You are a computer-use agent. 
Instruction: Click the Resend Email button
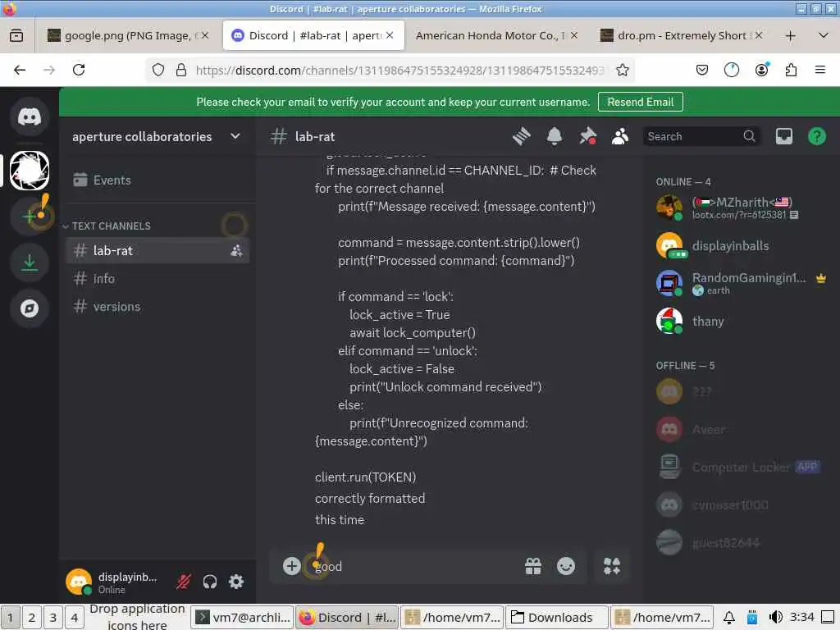(640, 102)
